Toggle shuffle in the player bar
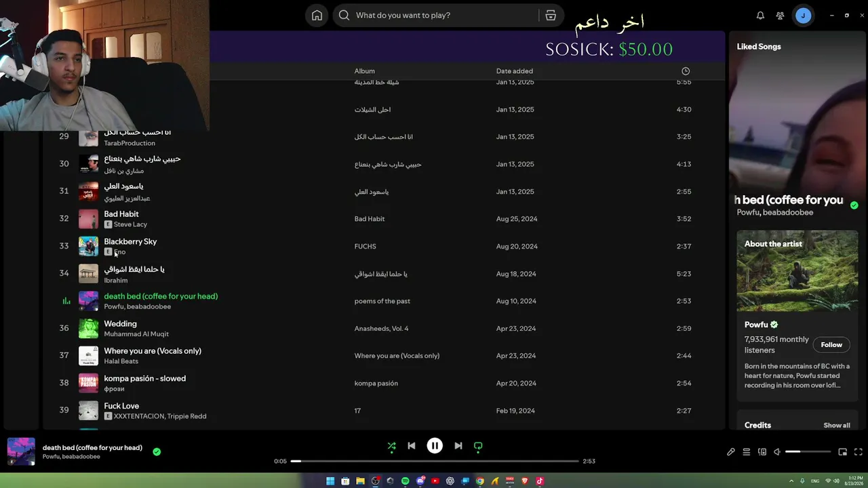This screenshot has width=868, height=488. 391,446
